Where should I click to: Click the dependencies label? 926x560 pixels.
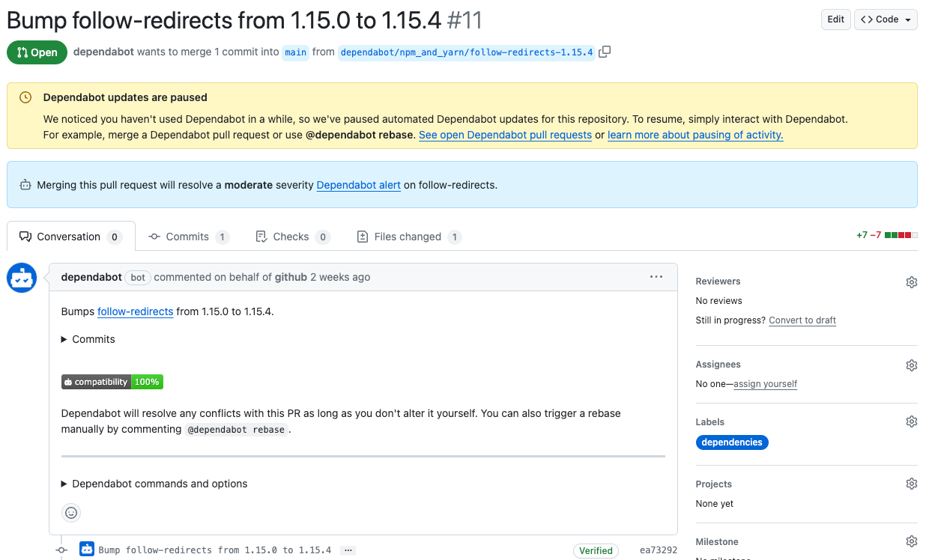732,442
